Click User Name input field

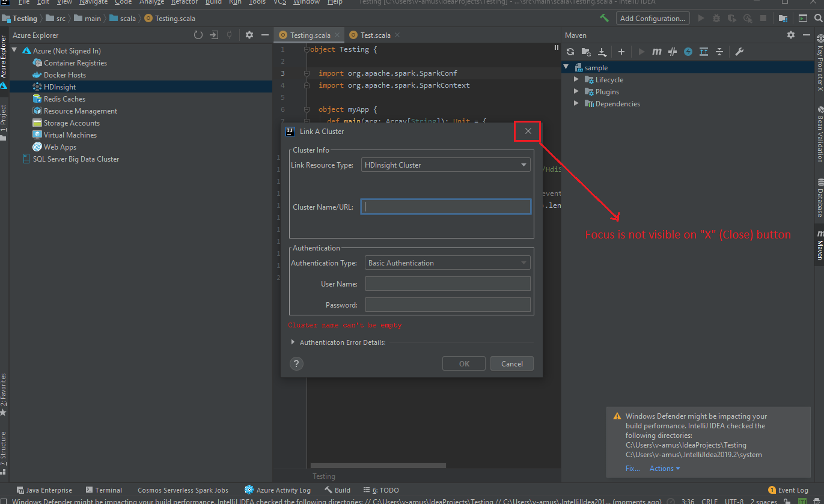click(x=448, y=284)
